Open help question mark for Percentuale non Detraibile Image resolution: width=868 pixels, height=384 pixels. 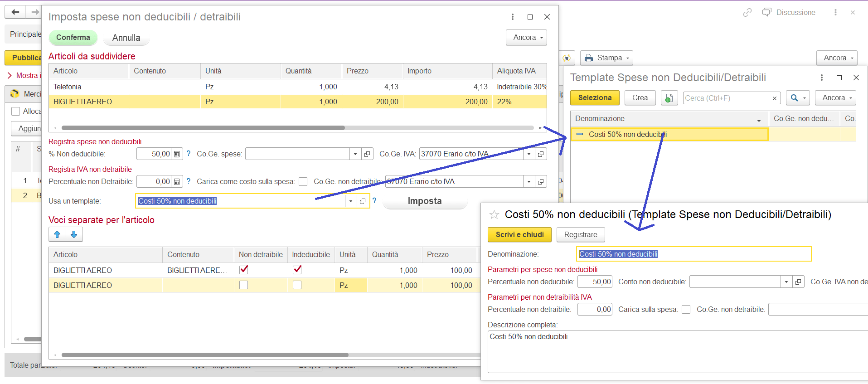189,181
